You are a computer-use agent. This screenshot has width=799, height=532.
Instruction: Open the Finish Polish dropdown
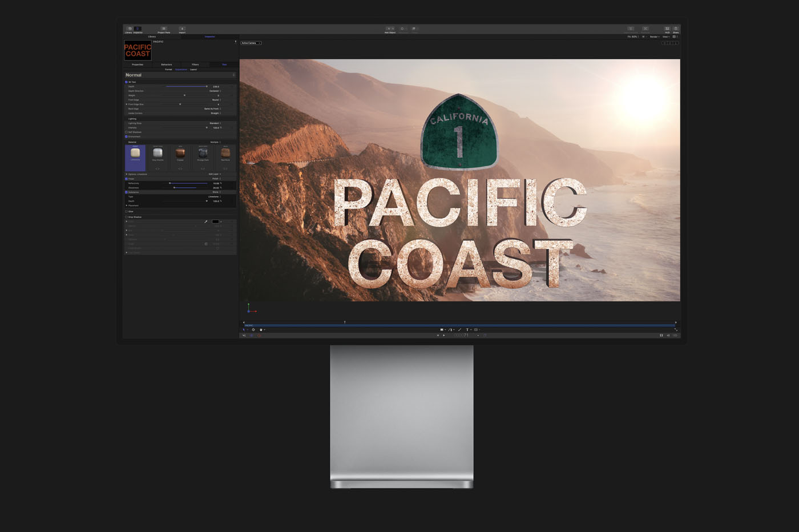pos(217,179)
